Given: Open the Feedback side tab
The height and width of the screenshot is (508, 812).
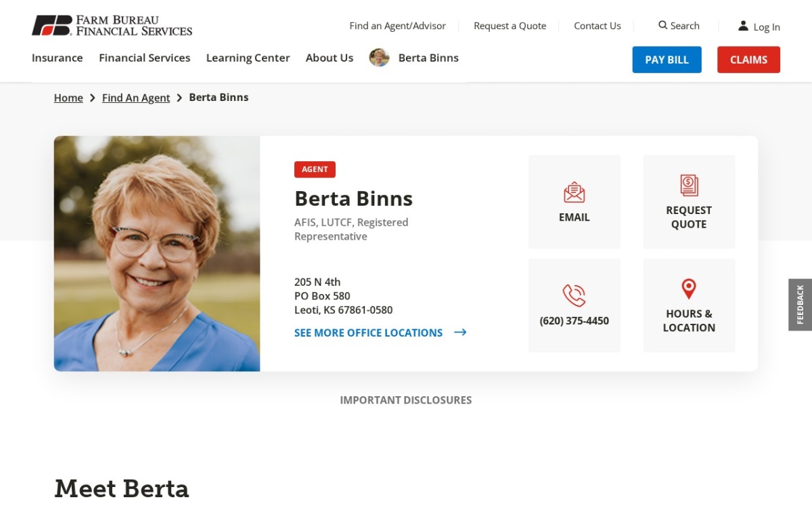Looking at the screenshot, I should (x=800, y=305).
